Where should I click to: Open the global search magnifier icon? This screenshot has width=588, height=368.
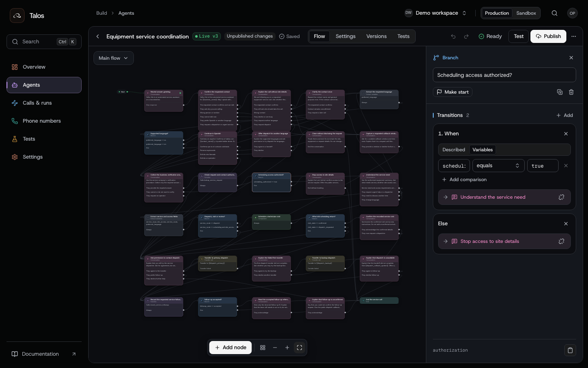(555, 13)
